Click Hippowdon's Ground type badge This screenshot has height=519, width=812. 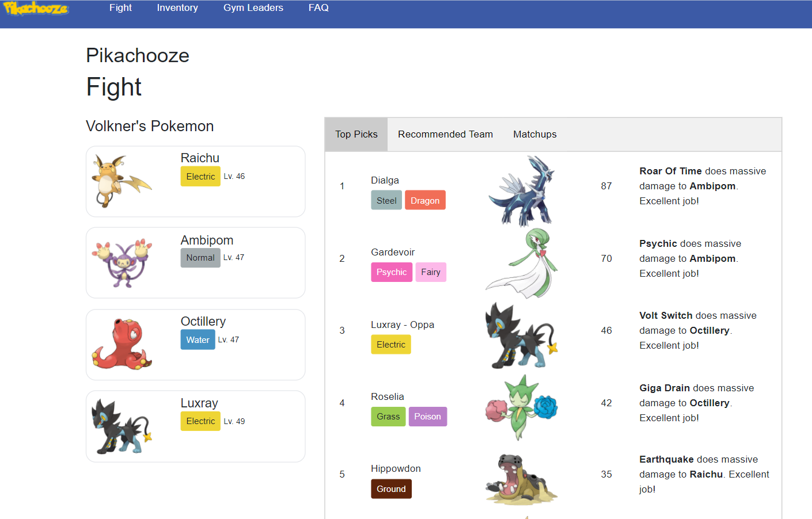(x=391, y=489)
